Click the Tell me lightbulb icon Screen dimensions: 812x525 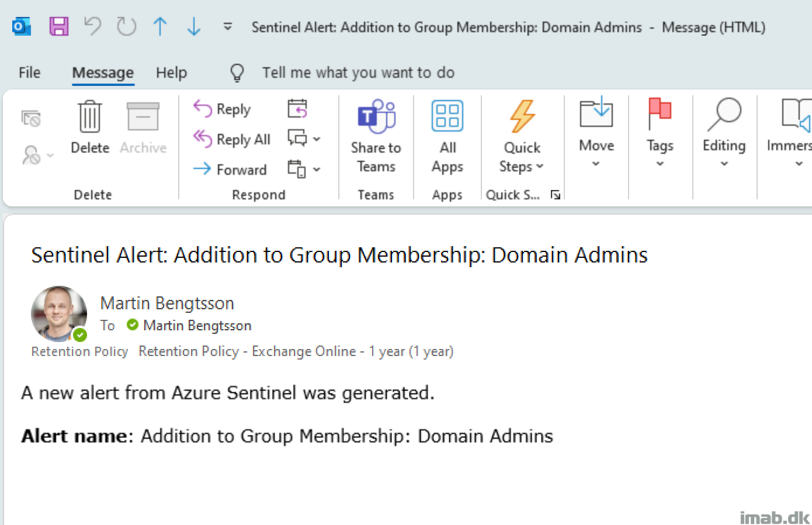(x=237, y=72)
